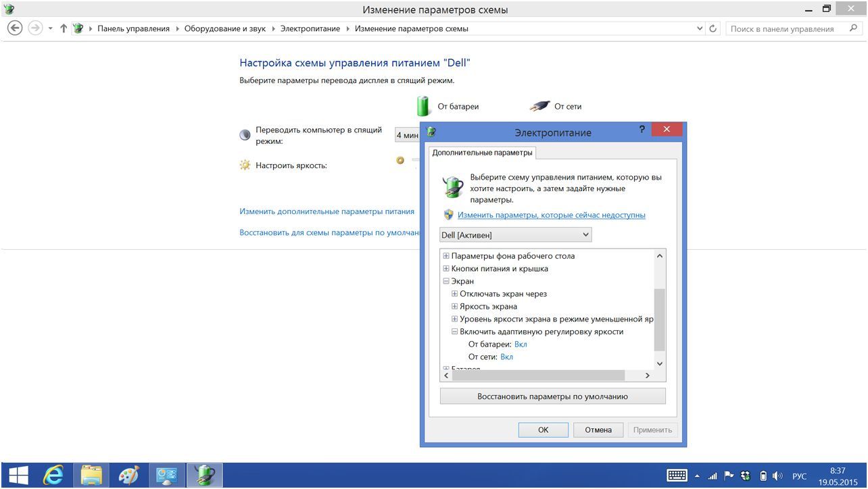
Task: Open File Explorer from the taskbar
Action: tap(91, 475)
